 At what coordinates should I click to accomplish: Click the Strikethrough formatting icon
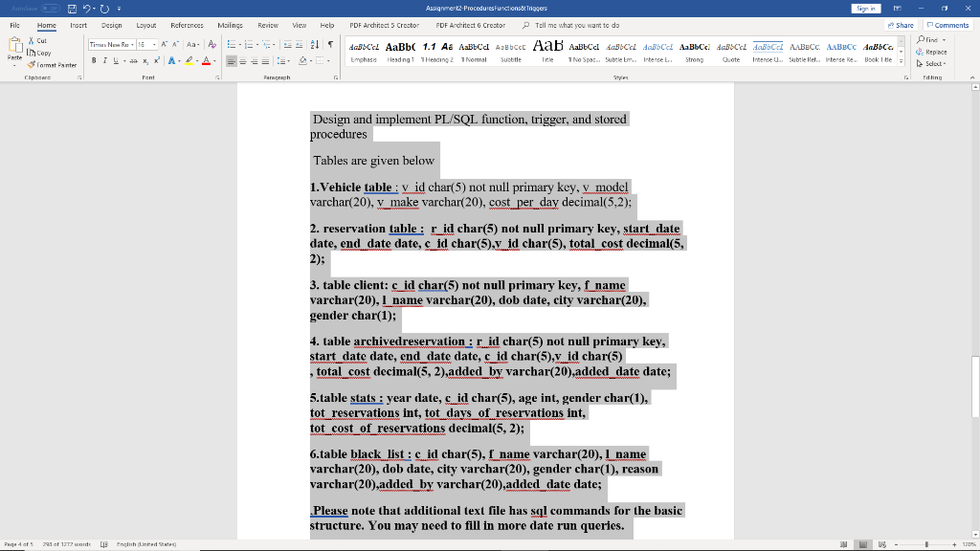(133, 61)
